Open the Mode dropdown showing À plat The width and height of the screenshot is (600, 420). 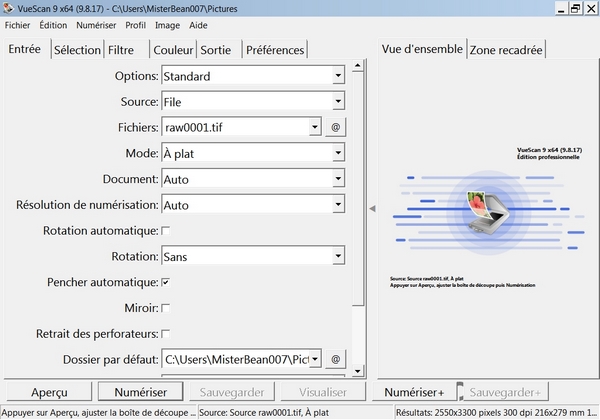click(x=253, y=153)
